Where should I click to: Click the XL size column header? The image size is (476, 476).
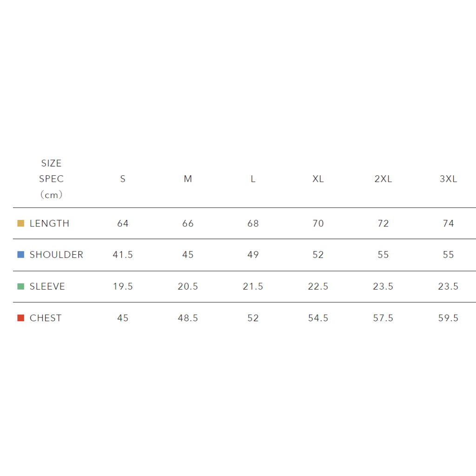tap(318, 179)
